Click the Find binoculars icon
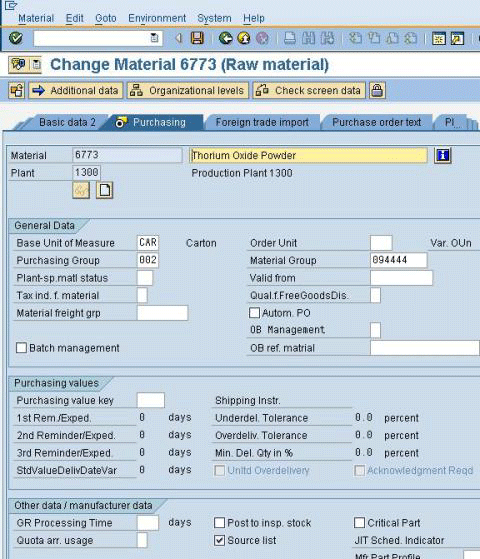The width and height of the screenshot is (480, 559). [308, 38]
